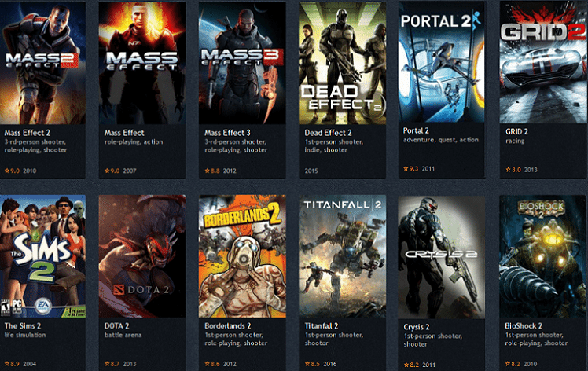Open the GRID 2 cover art
Screen dimensions: 588x371
(x=544, y=61)
